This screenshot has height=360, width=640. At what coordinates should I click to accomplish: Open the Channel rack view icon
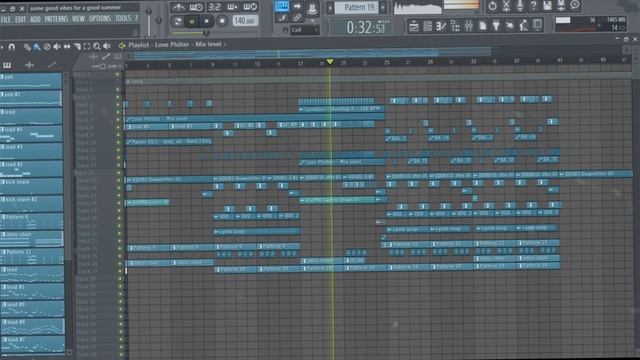pos(427,27)
